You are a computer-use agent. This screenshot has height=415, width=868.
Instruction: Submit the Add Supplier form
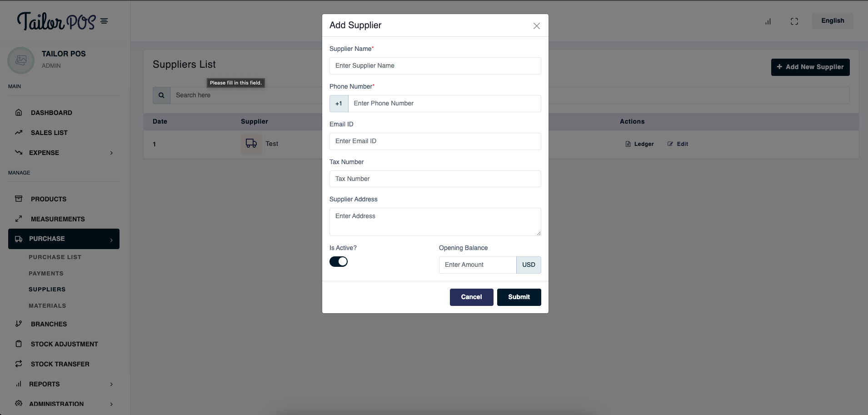(519, 297)
